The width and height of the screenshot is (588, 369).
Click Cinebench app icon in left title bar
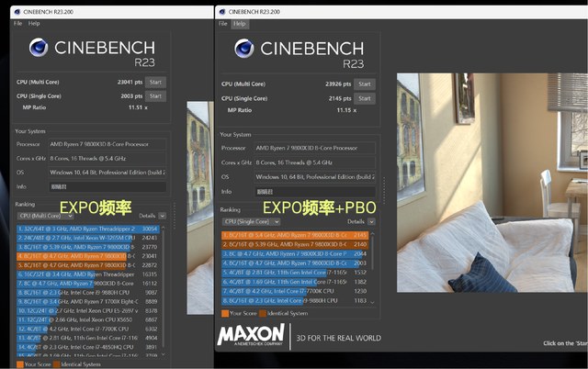[x=17, y=12]
